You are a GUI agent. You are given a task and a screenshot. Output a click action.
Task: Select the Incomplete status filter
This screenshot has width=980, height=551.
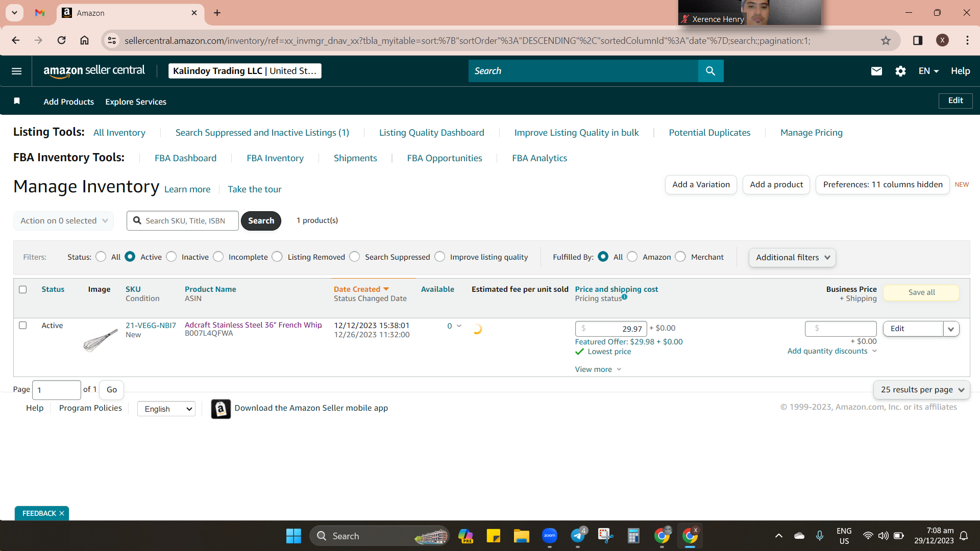pos(218,257)
